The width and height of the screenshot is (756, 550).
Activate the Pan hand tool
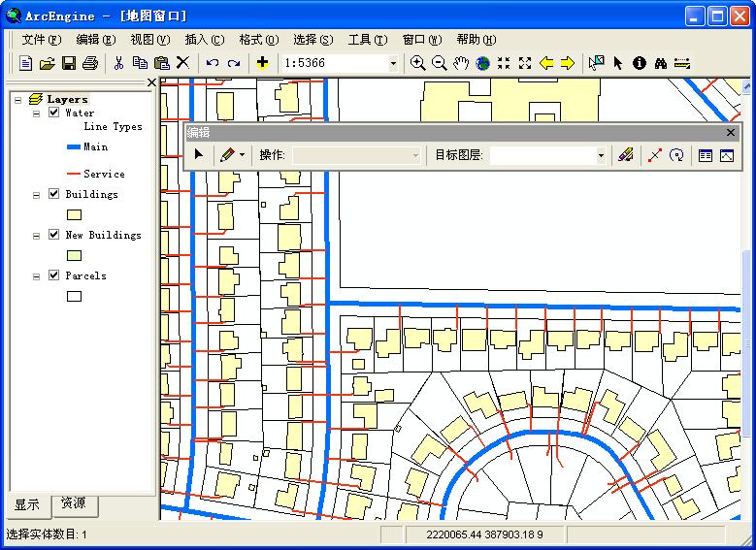coord(460,63)
